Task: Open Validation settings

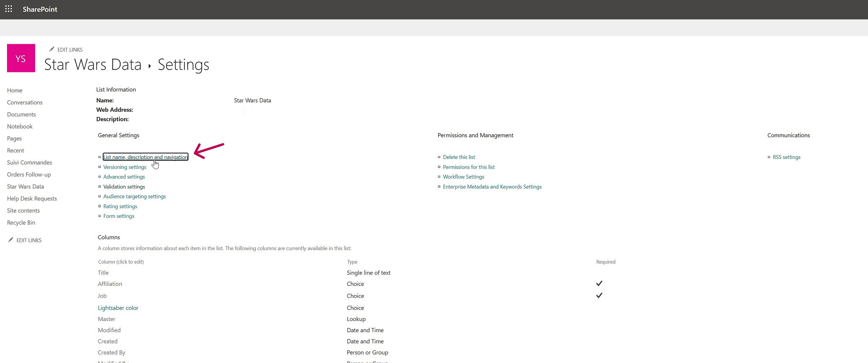Action: point(124,187)
